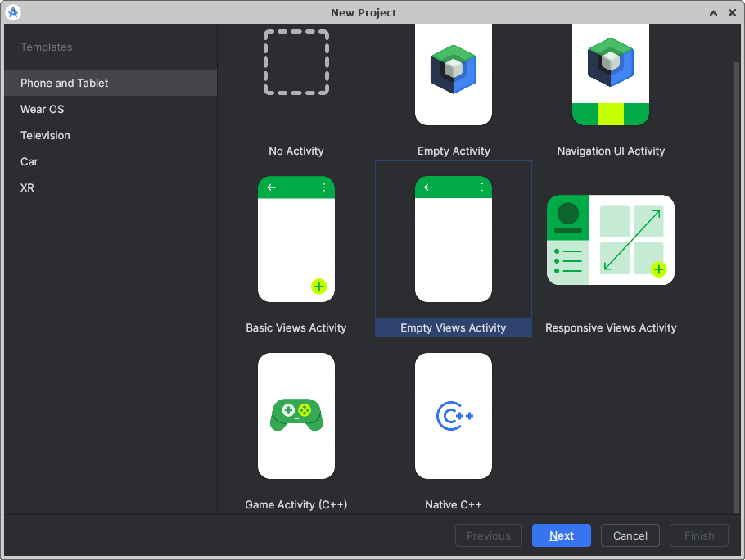Select the Game Activity gamepad icon
The height and width of the screenshot is (560, 745).
pyautogui.click(x=296, y=415)
